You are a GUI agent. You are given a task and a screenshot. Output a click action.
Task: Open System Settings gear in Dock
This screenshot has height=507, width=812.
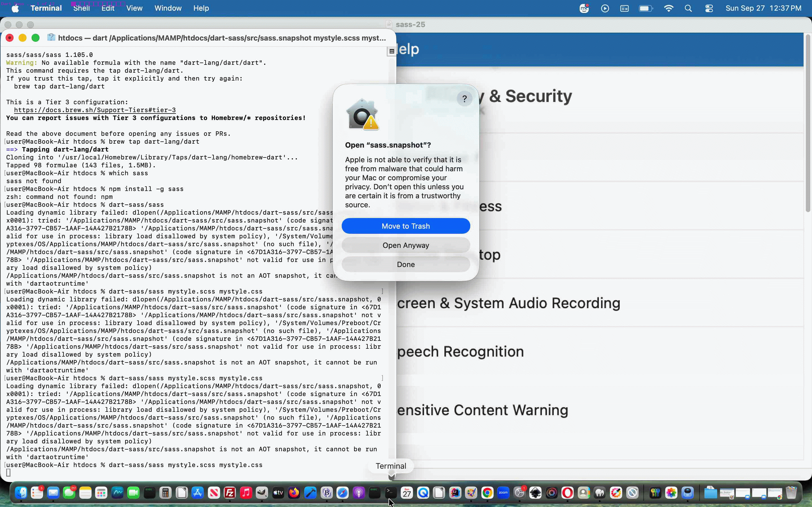pos(519,493)
